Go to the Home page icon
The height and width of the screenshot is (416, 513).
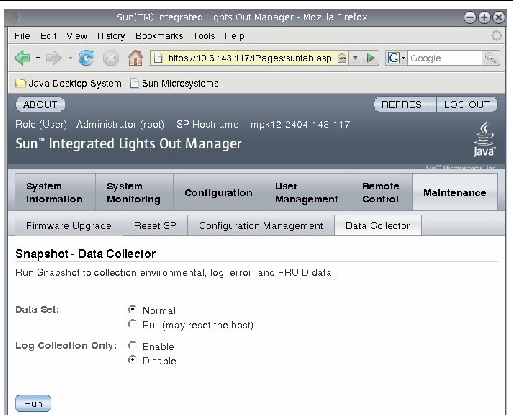pos(135,58)
